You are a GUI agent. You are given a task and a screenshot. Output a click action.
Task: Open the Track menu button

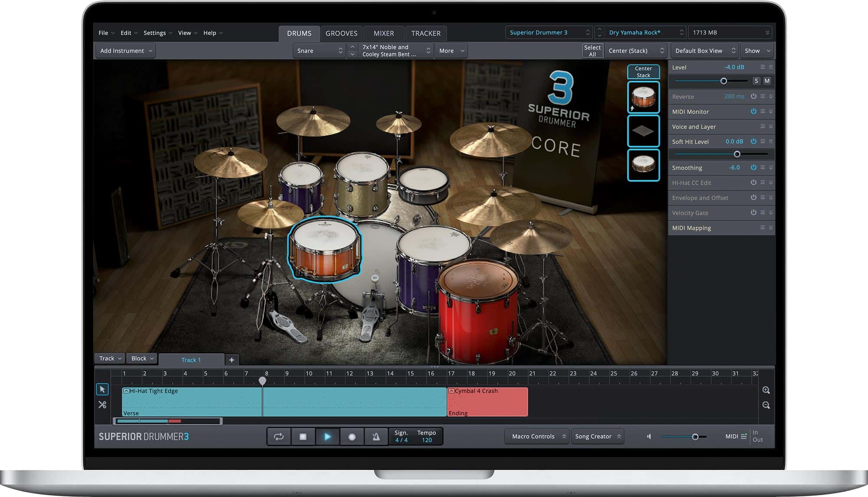coord(110,358)
